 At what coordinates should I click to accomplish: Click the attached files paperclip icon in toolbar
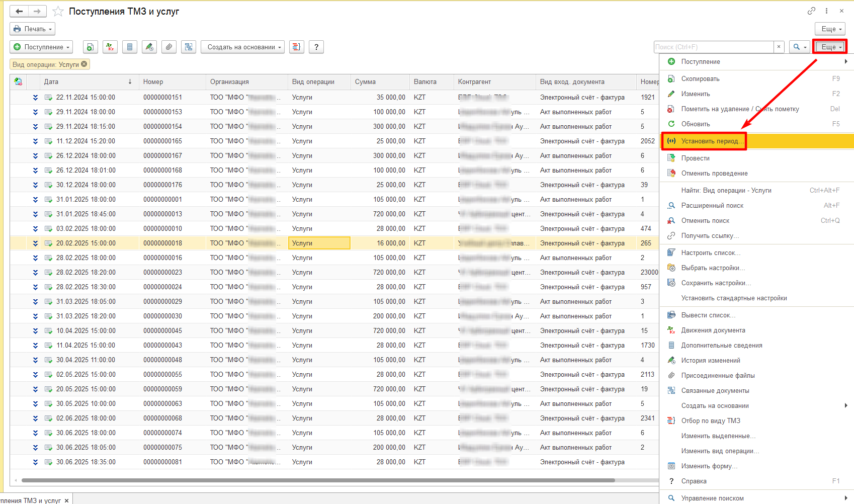tap(169, 47)
